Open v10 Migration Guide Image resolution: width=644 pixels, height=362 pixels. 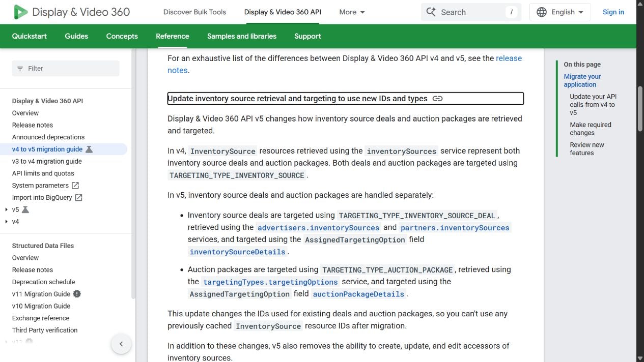pyautogui.click(x=41, y=306)
